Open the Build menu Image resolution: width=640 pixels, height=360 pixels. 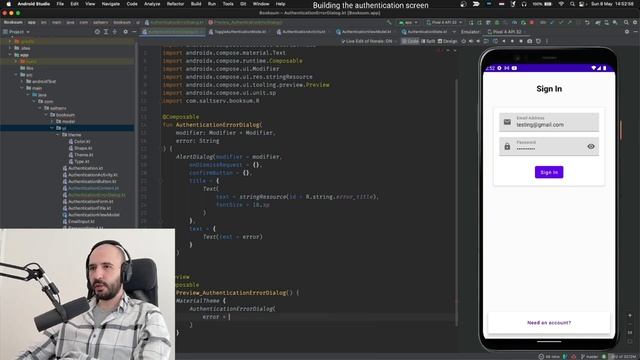coord(196,4)
